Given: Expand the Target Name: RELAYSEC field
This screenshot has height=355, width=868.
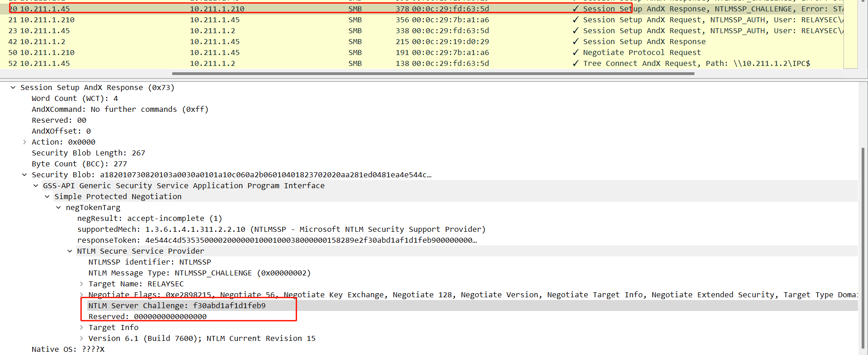Looking at the screenshot, I should (x=81, y=284).
